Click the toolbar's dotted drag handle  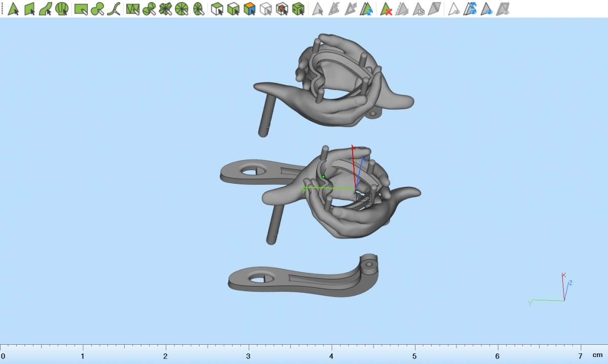(x=3, y=9)
